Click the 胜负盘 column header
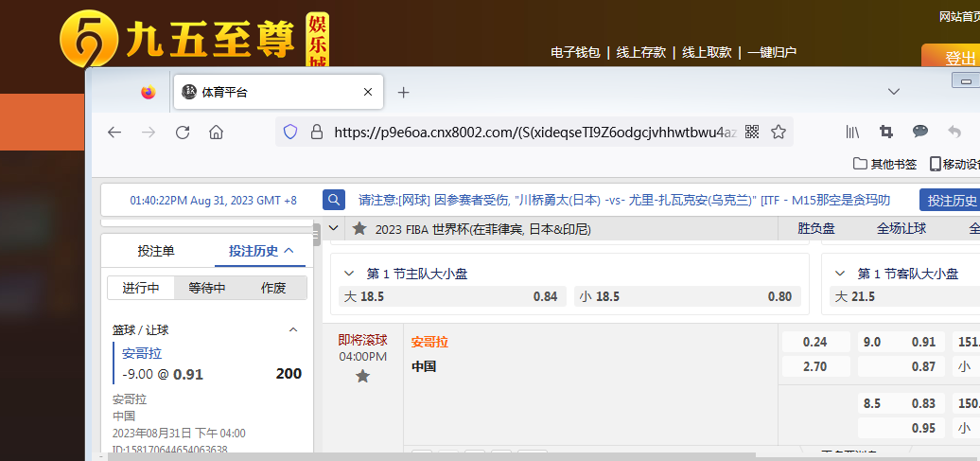The image size is (980, 461). (816, 228)
